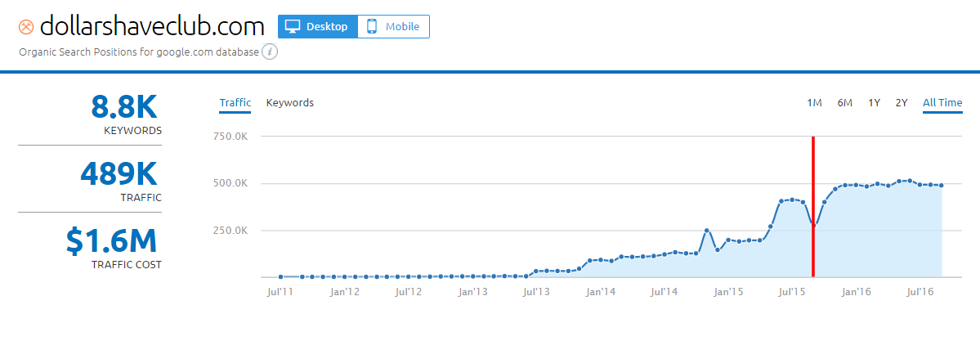
Task: Click the Jul'12 axis label
Action: click(x=408, y=292)
